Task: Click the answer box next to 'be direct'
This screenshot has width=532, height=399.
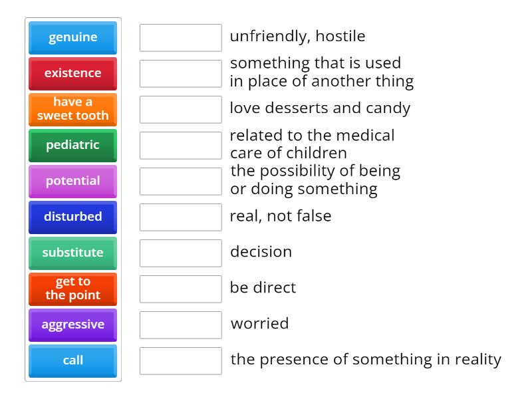Action: 180,289
